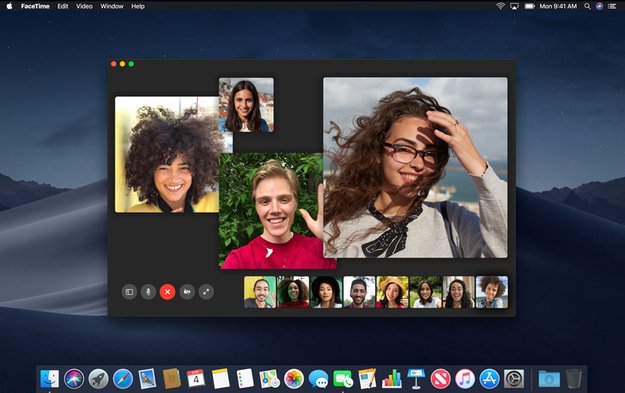Open the Help menu
Viewport: 625px width, 393px height.
(138, 6)
